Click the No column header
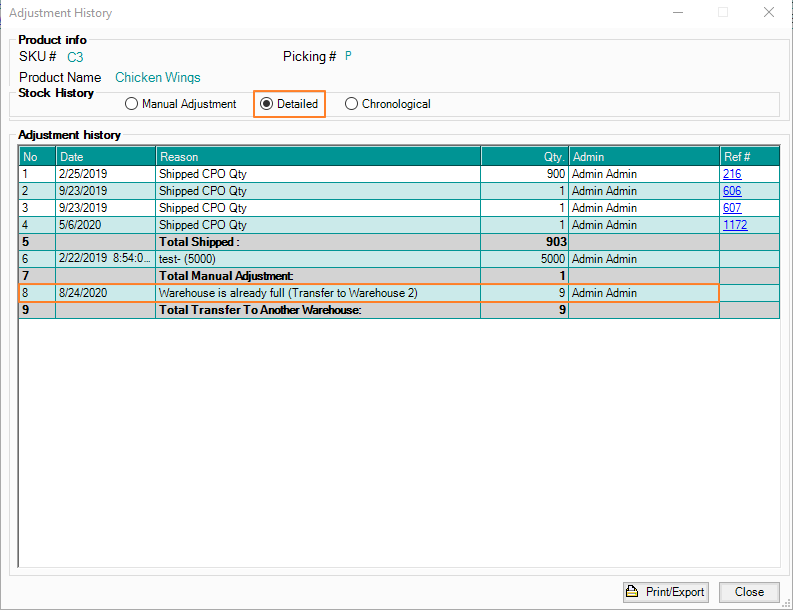 (37, 157)
